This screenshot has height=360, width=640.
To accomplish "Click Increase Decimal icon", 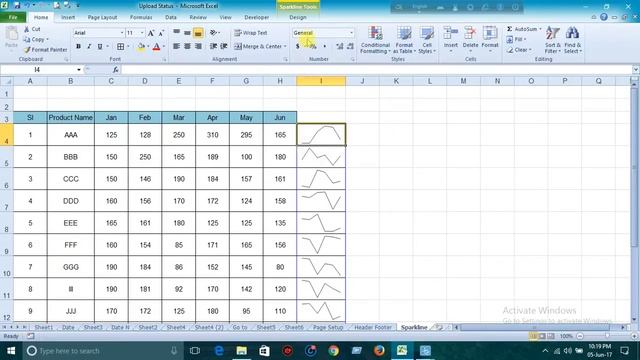I will (x=340, y=47).
